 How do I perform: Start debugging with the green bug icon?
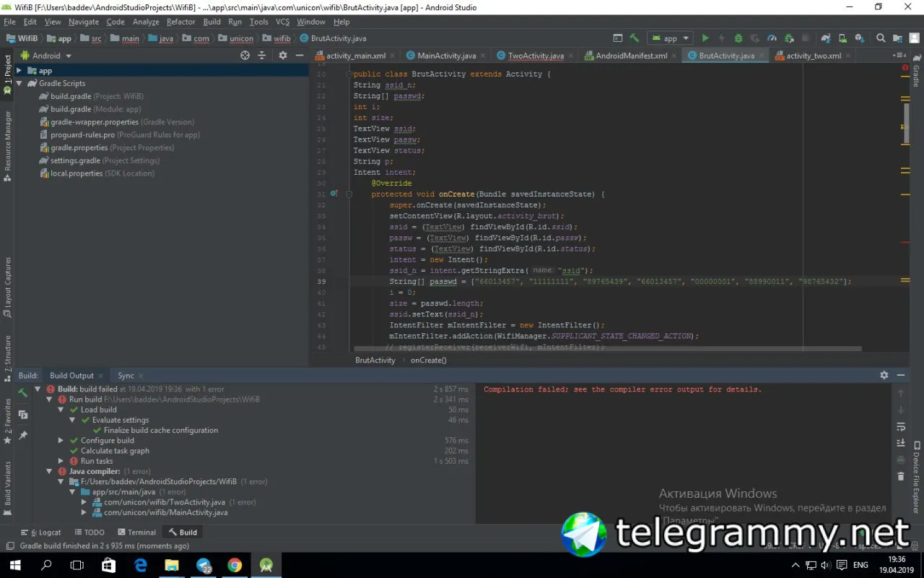[738, 38]
